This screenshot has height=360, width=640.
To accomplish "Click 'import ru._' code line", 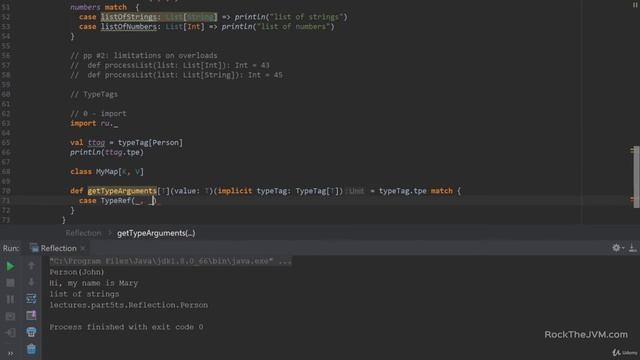I will pyautogui.click(x=94, y=123).
